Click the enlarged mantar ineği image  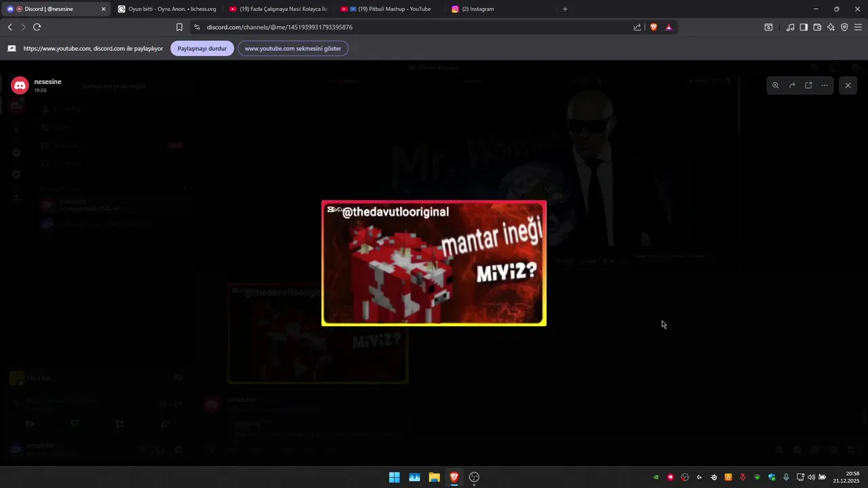(x=434, y=263)
